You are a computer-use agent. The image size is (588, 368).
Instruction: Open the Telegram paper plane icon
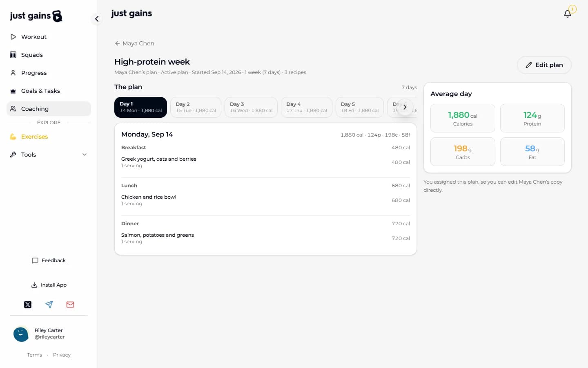pos(49,305)
